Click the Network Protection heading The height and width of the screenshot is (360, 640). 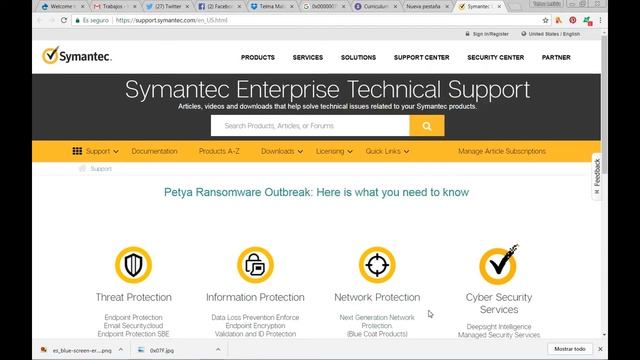(377, 297)
